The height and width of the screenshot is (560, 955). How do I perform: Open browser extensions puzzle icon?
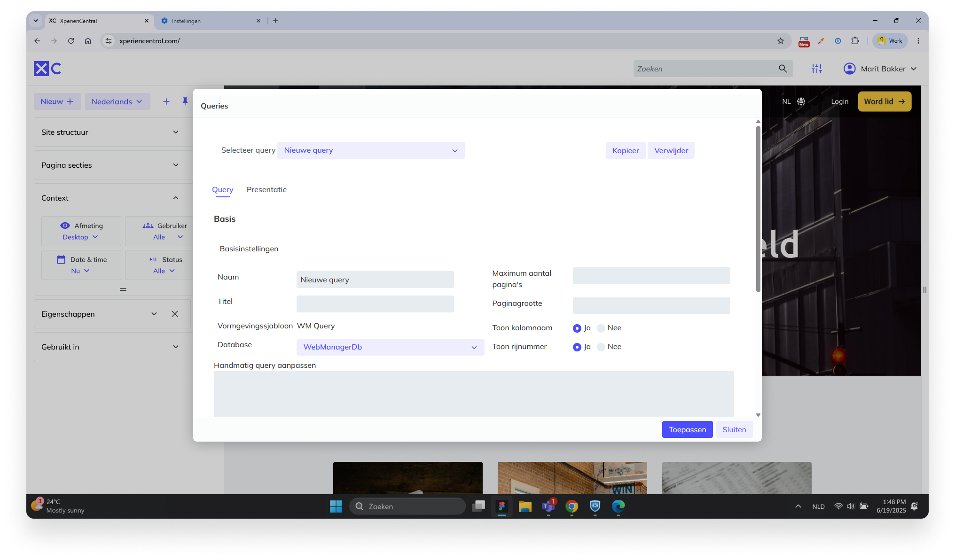click(x=855, y=41)
